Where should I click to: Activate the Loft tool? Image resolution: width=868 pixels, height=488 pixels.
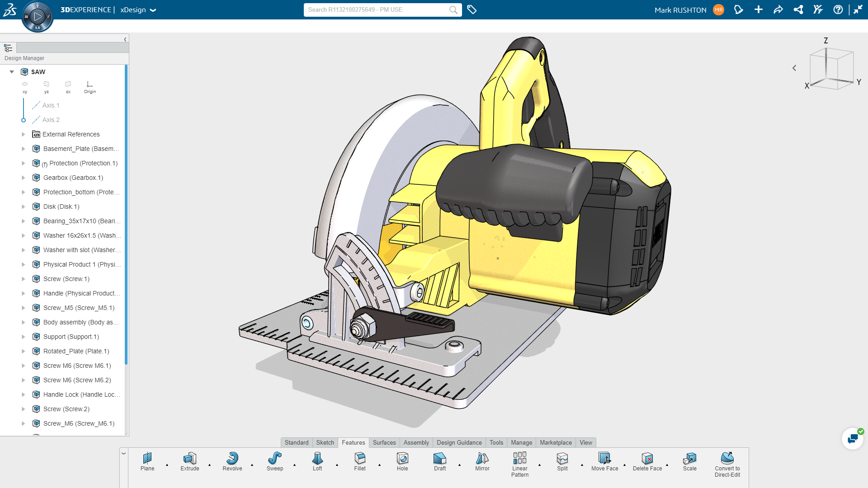pyautogui.click(x=317, y=461)
